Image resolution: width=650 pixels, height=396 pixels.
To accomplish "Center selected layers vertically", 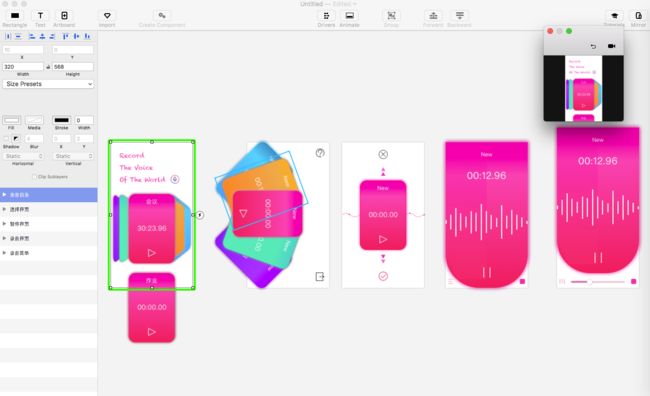I will [x=76, y=36].
